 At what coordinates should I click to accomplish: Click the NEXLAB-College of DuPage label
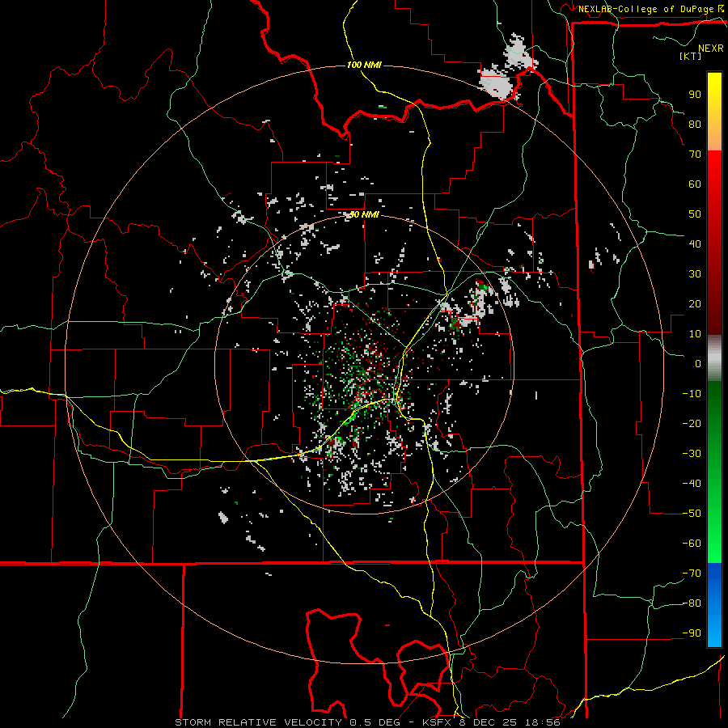[x=647, y=9]
